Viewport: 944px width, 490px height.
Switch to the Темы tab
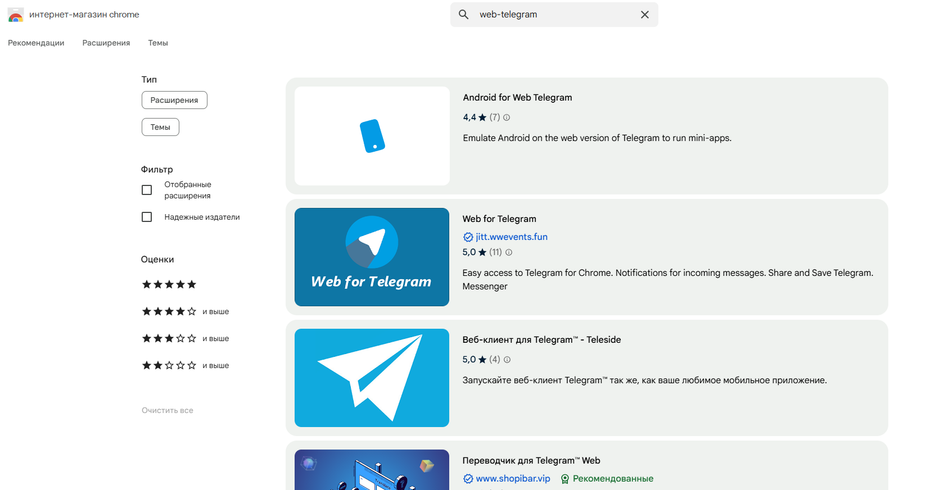(158, 43)
